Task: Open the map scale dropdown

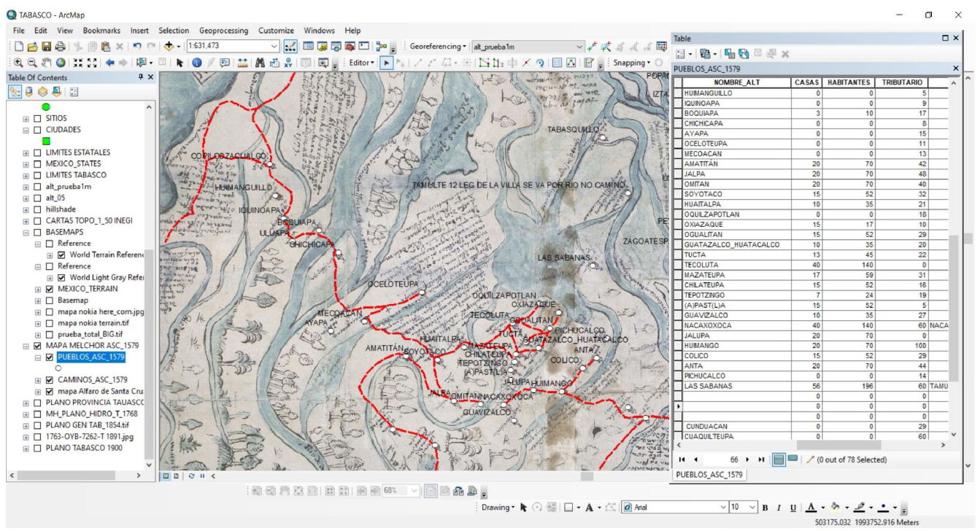Action: [274, 46]
